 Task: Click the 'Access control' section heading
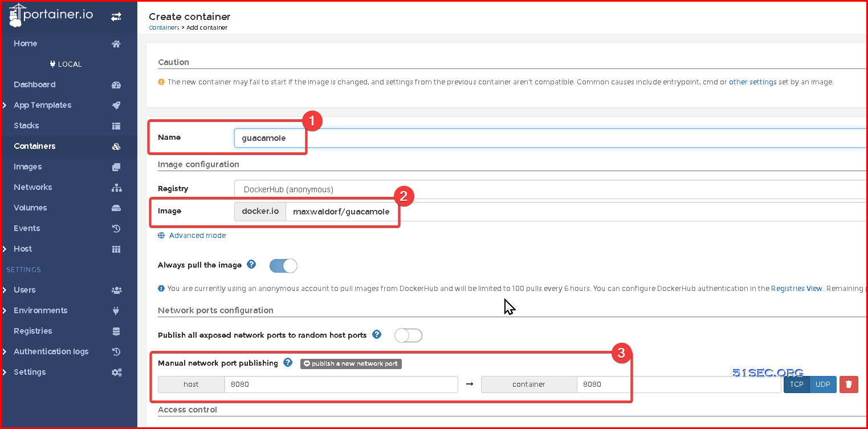tap(188, 410)
